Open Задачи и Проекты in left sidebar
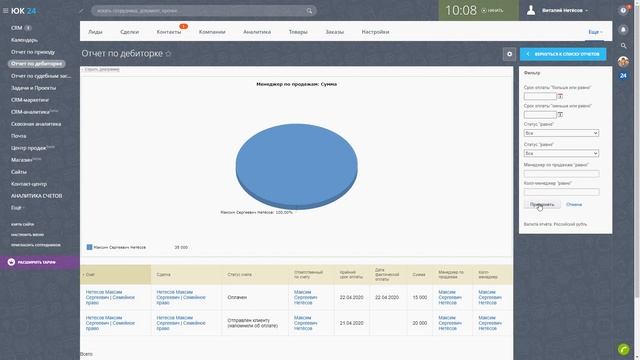 point(33,88)
